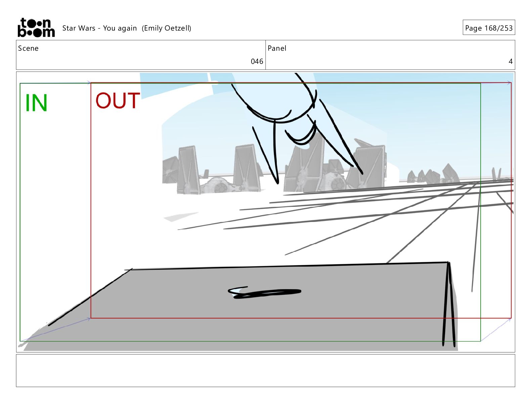Click the Toon Boom logo
The image size is (532, 411).
click(x=36, y=28)
